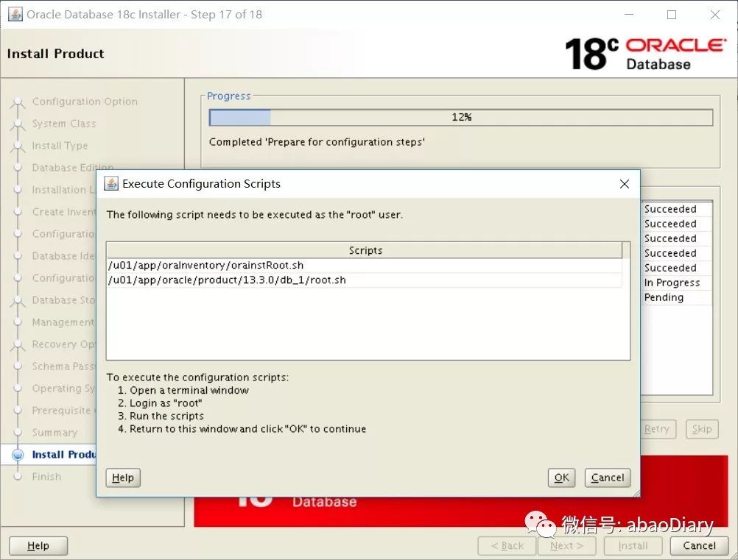Click the disabled Next button
This screenshot has height=560, width=738.
(566, 545)
